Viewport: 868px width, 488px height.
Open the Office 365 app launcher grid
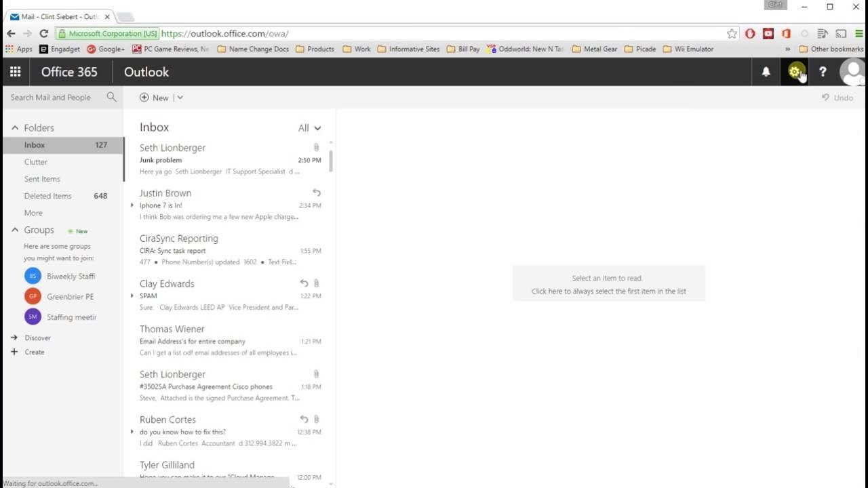point(15,72)
